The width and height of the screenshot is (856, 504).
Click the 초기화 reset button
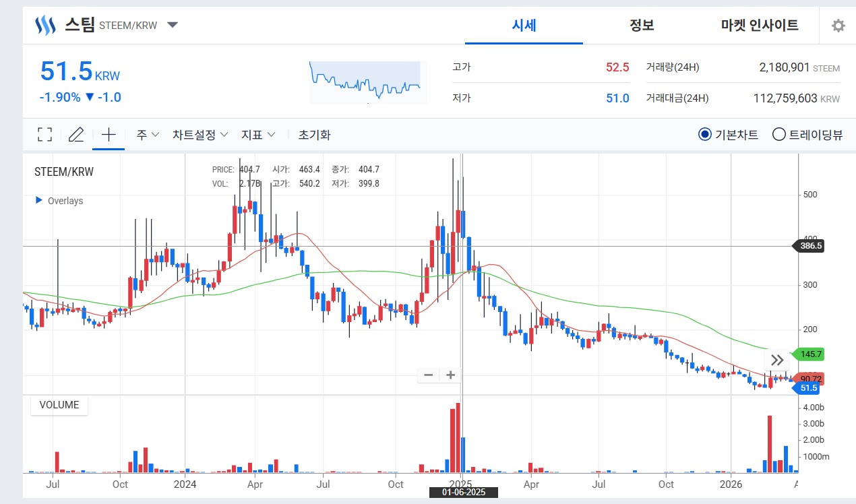point(314,135)
